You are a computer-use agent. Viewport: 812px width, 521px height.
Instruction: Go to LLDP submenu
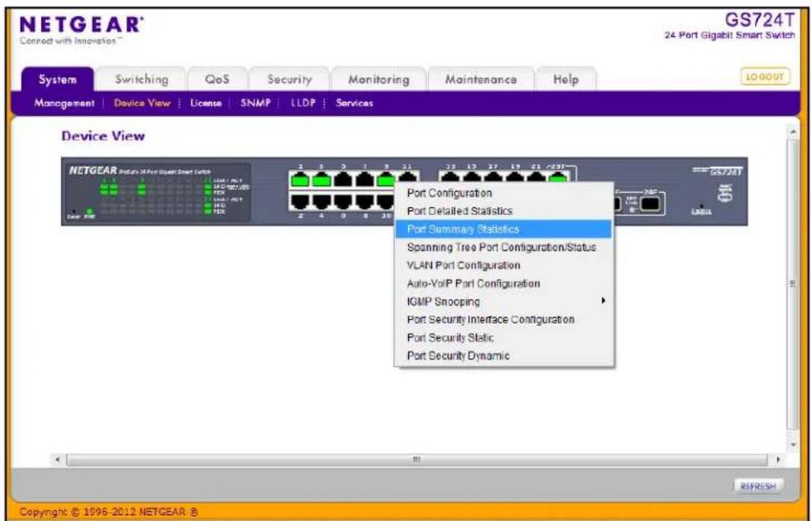tap(303, 103)
